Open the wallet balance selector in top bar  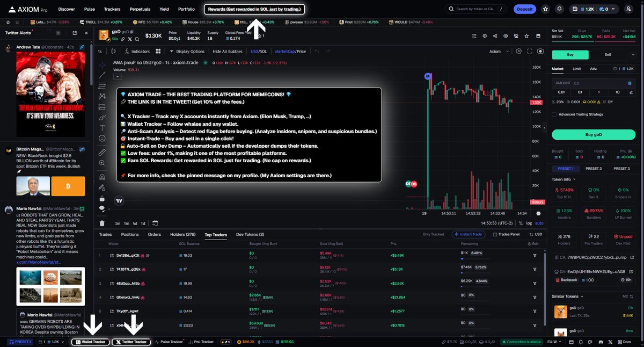(594, 9)
